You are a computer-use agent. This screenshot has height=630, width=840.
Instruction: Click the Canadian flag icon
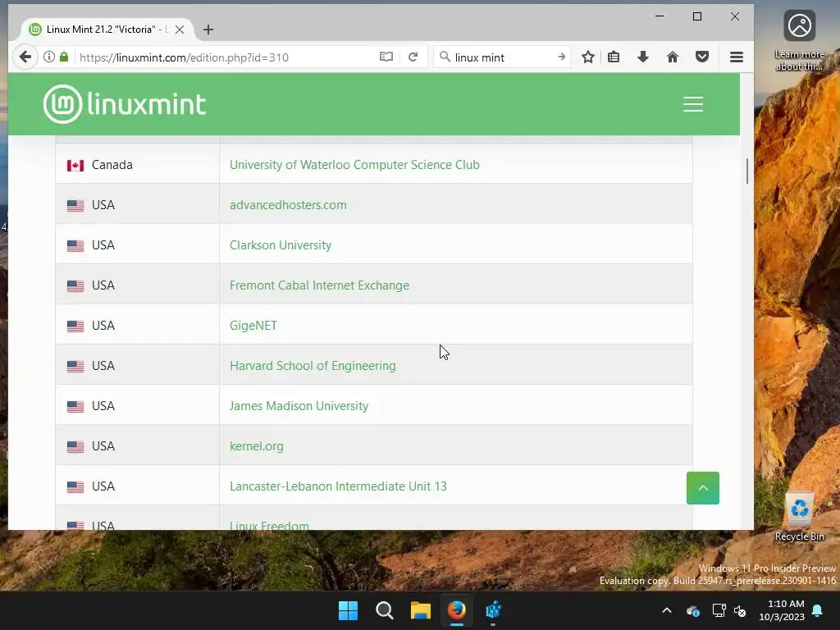(x=75, y=165)
